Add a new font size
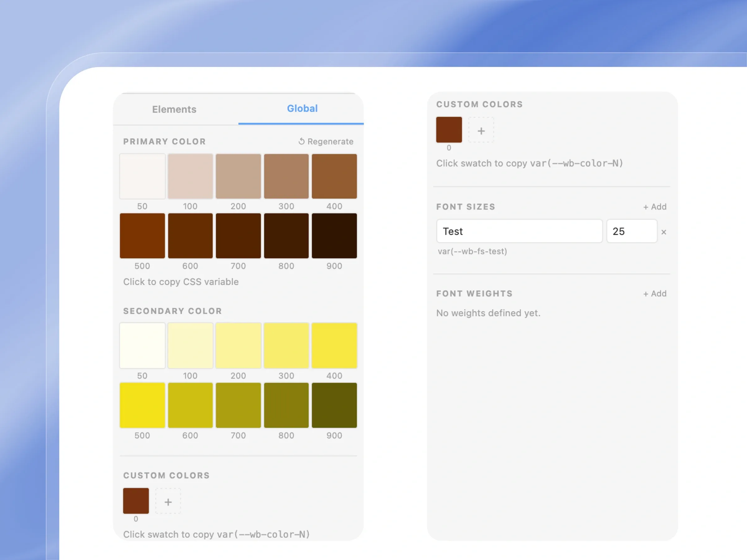This screenshot has width=747, height=560. point(655,207)
